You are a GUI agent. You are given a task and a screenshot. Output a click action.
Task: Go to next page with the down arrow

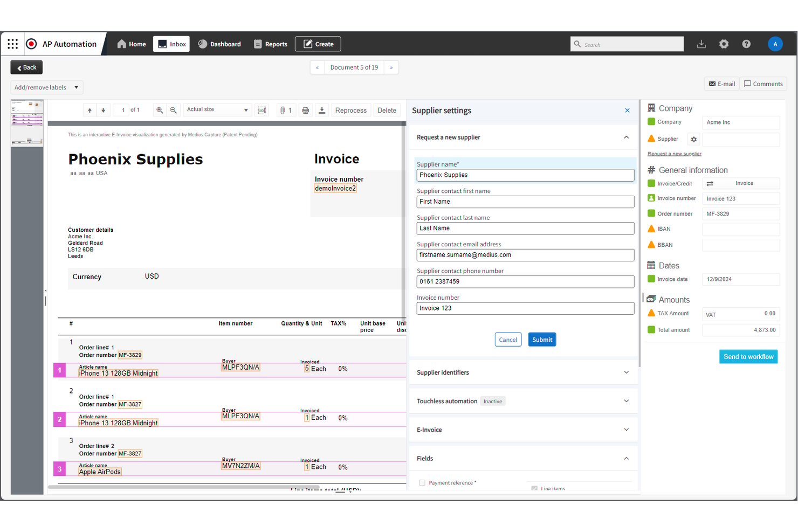[x=103, y=110]
